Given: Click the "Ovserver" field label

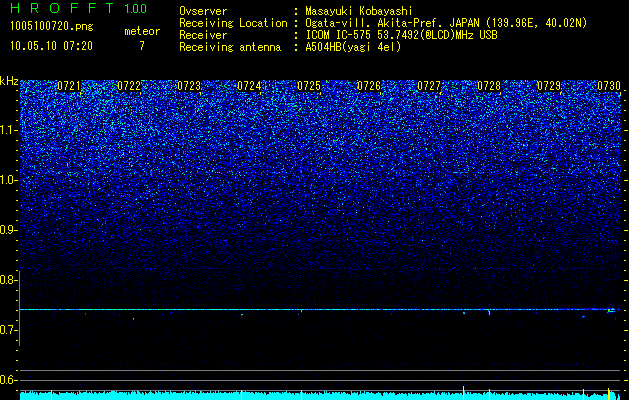Looking at the screenshot, I should pyautogui.click(x=203, y=11).
